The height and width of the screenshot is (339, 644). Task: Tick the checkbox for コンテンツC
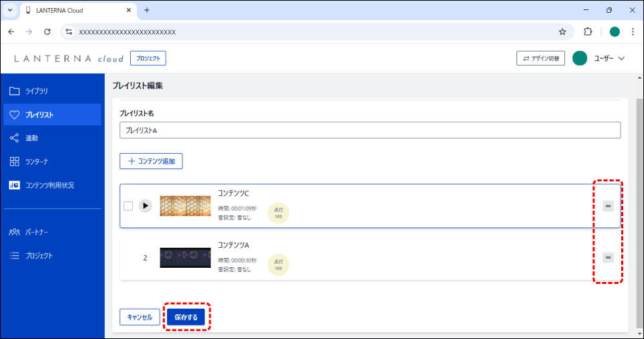pyautogui.click(x=128, y=206)
